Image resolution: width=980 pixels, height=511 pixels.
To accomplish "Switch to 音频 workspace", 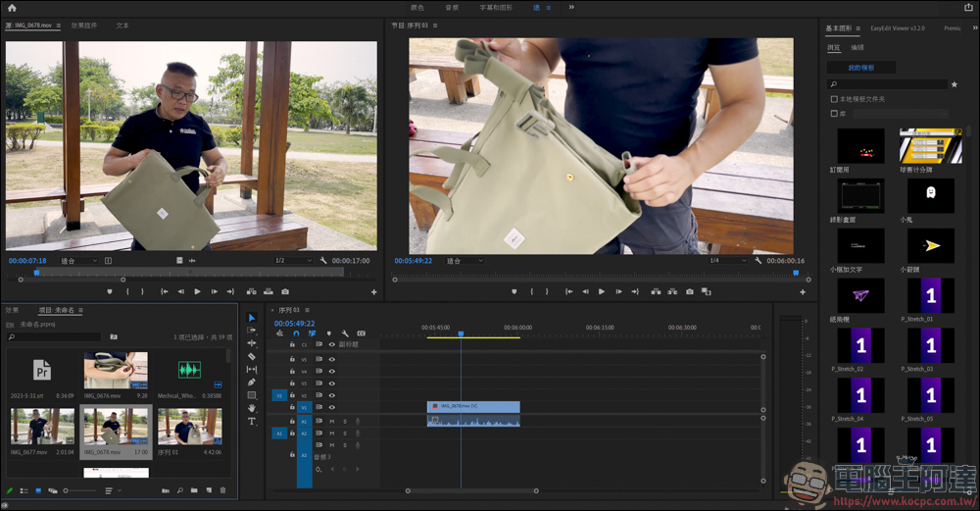I will click(452, 8).
